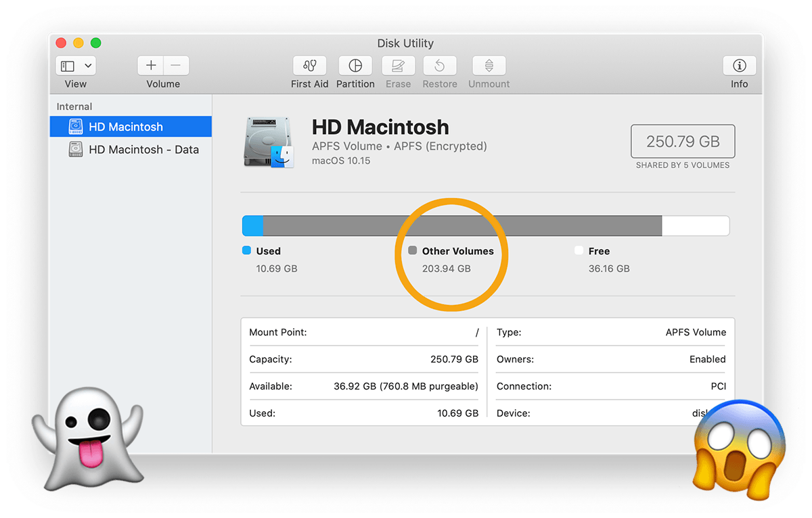Delete the volume with the minus button
Screen dimensions: 812x518
point(176,66)
